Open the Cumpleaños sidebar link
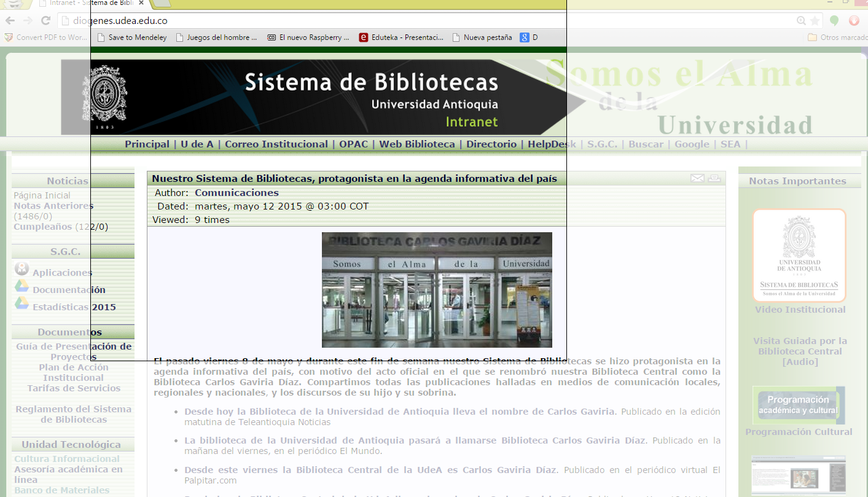 coord(44,227)
